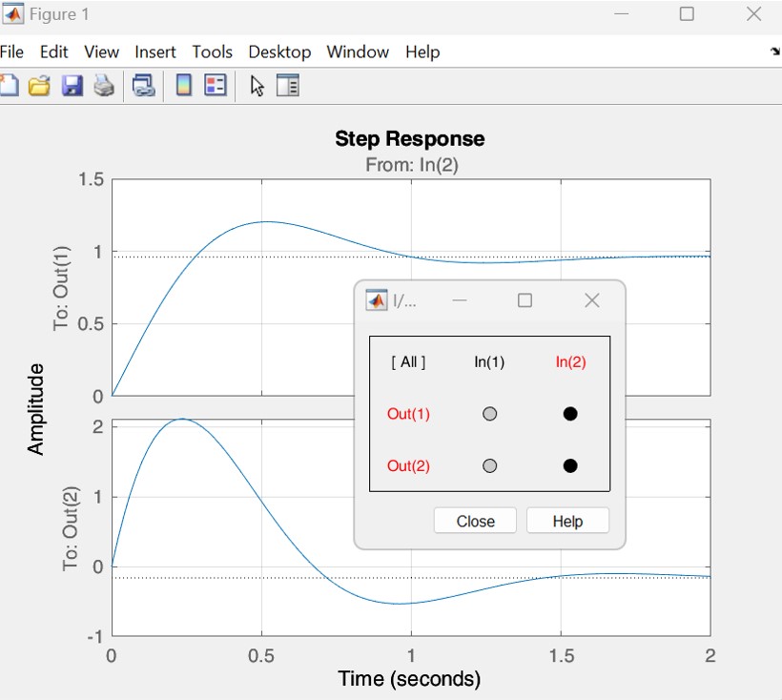Click the New Figure toolbar icon
The height and width of the screenshot is (700, 782).
click(x=9, y=86)
